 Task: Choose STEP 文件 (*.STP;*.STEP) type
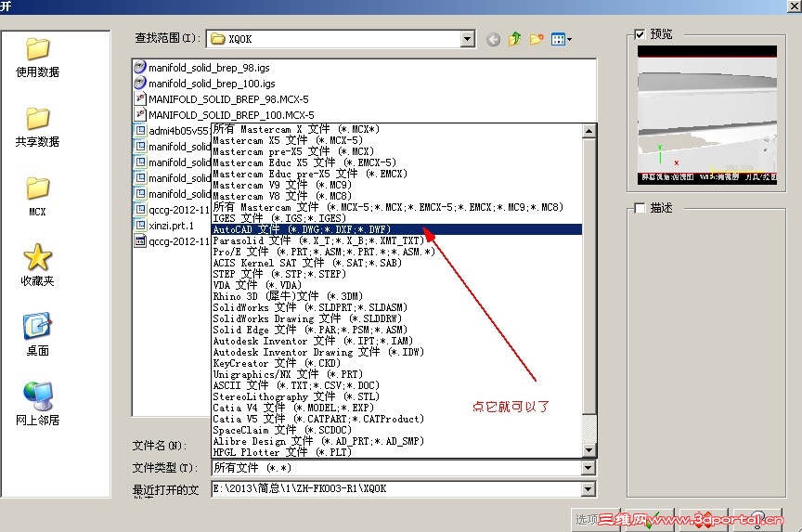pyautogui.click(x=397, y=274)
